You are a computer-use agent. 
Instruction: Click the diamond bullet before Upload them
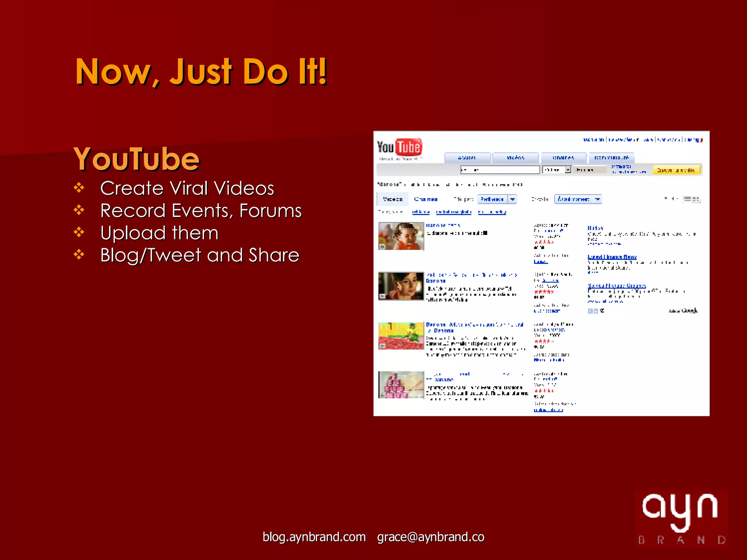tap(79, 232)
